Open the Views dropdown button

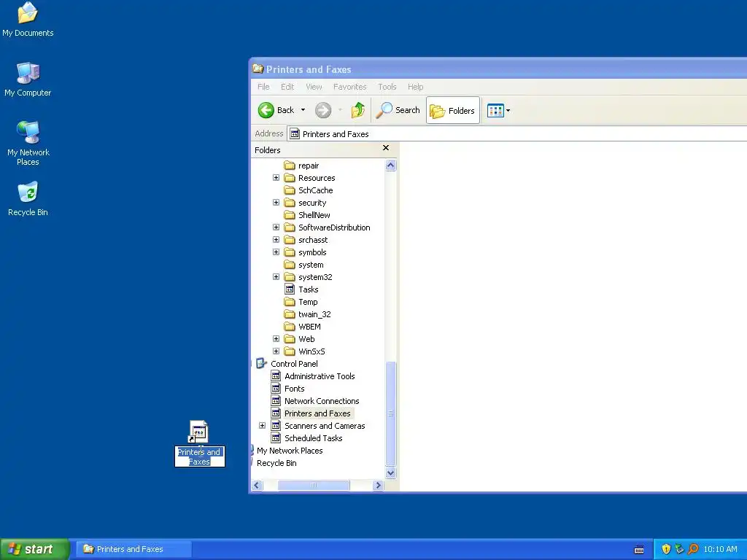tap(498, 111)
